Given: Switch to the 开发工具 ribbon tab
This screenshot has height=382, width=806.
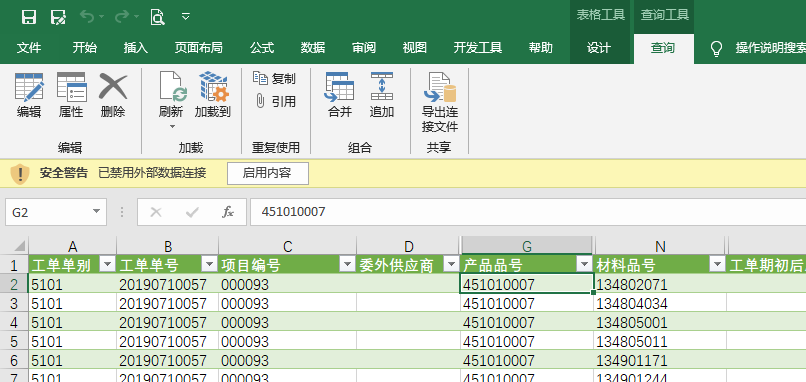Looking at the screenshot, I should pyautogui.click(x=478, y=48).
